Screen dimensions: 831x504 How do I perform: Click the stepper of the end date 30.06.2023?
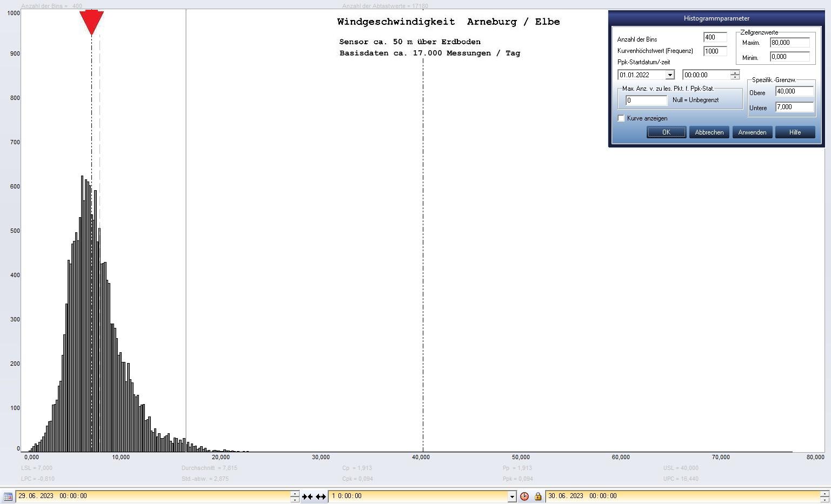tap(825, 496)
